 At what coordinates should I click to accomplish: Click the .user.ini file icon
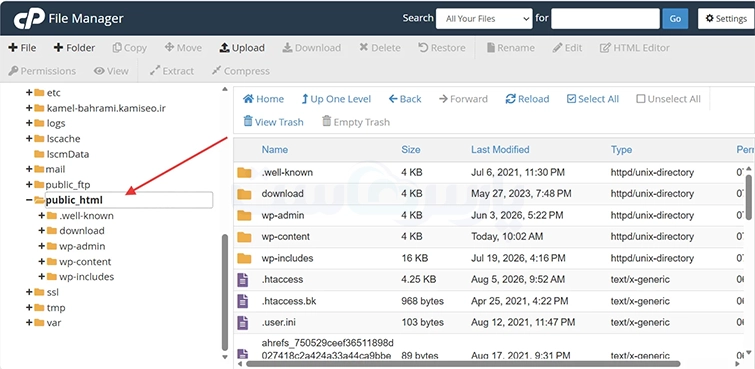(243, 322)
